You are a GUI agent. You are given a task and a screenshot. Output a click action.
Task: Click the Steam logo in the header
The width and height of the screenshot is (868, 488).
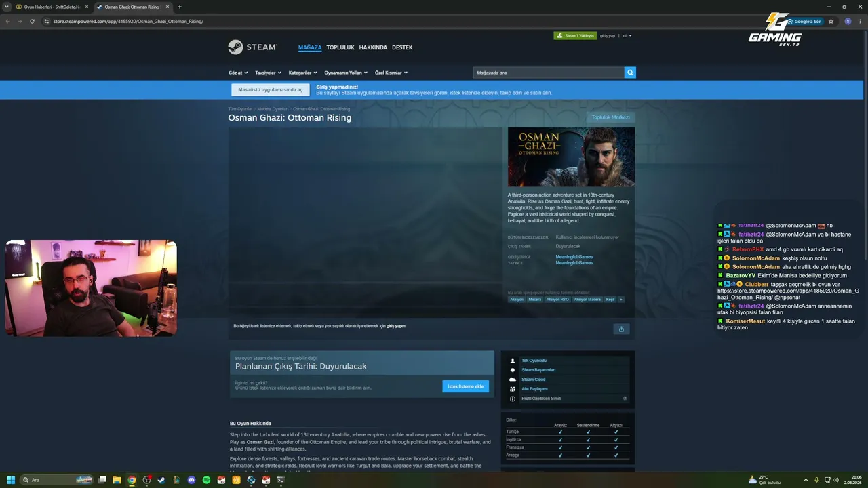pos(252,47)
